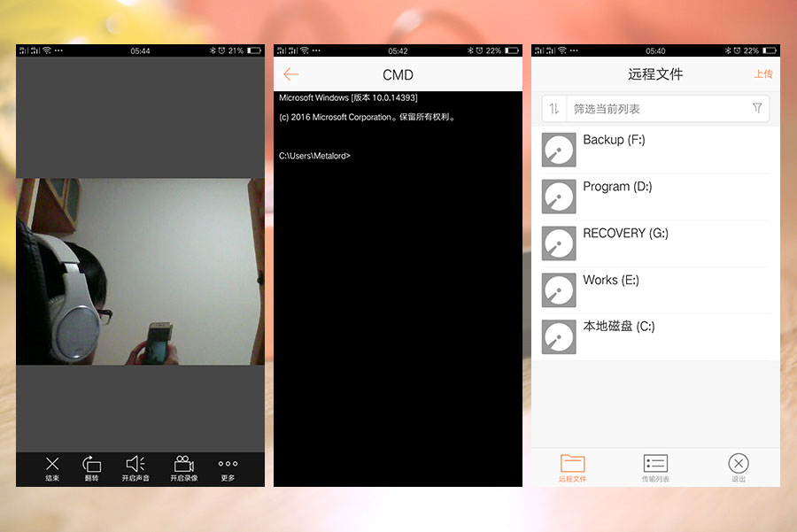The width and height of the screenshot is (797, 532).
Task: Start recording with 开启录像 camera icon
Action: [184, 467]
